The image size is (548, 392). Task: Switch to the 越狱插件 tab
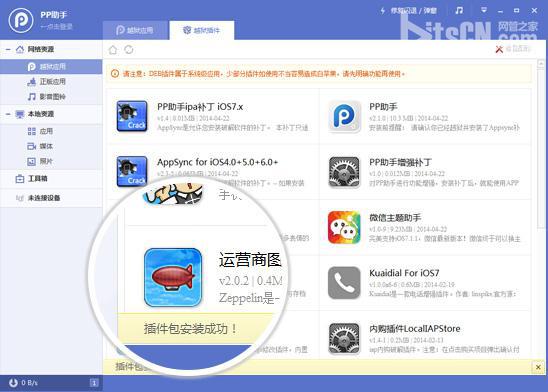(x=202, y=30)
